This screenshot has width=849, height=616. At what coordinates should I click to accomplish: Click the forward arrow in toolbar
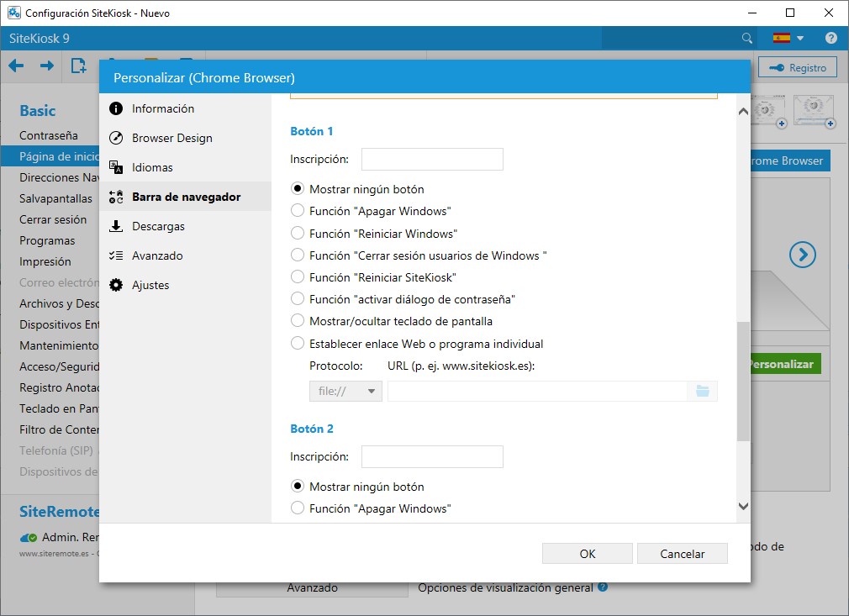tap(47, 66)
